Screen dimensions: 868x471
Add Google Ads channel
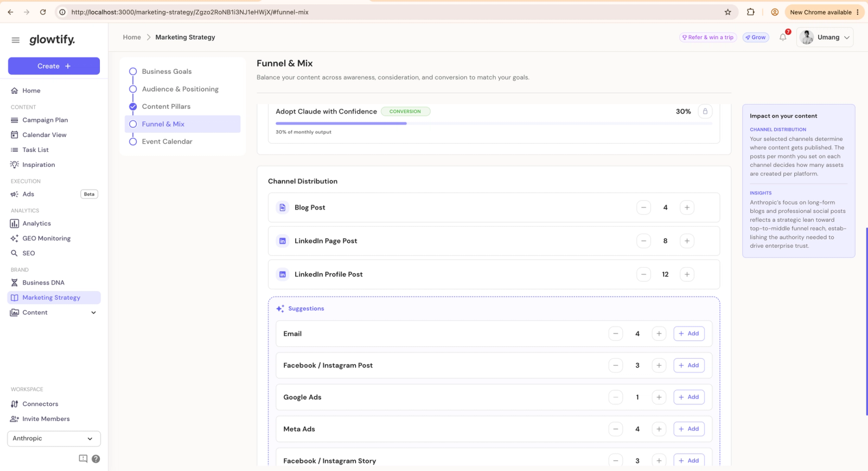689,397
